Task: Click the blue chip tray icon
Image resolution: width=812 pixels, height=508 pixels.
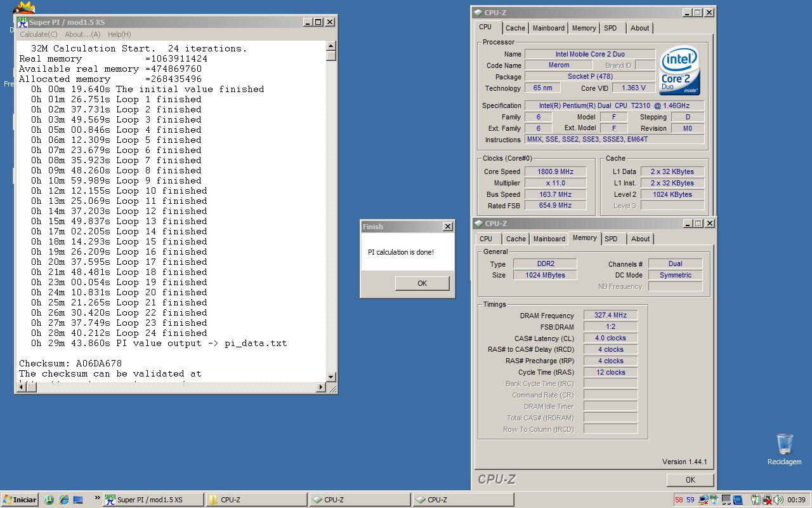Action: click(x=738, y=500)
